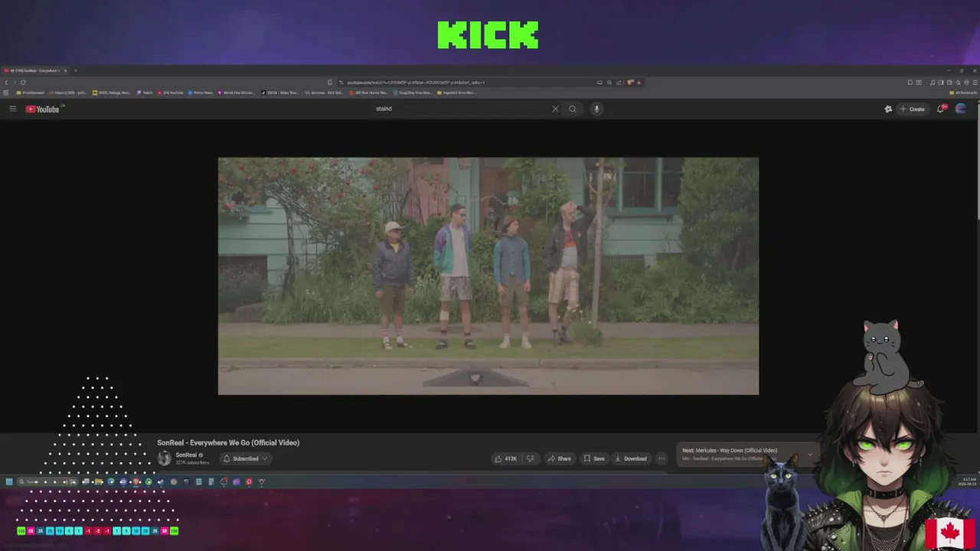Screen dimensions: 980x551
Task: Open the Windows Start button
Action: coord(9,481)
